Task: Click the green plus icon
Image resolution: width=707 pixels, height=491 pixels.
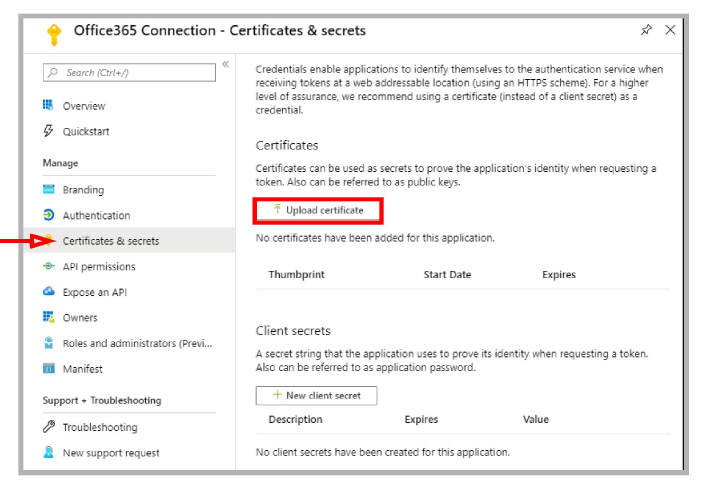Action: [277, 395]
